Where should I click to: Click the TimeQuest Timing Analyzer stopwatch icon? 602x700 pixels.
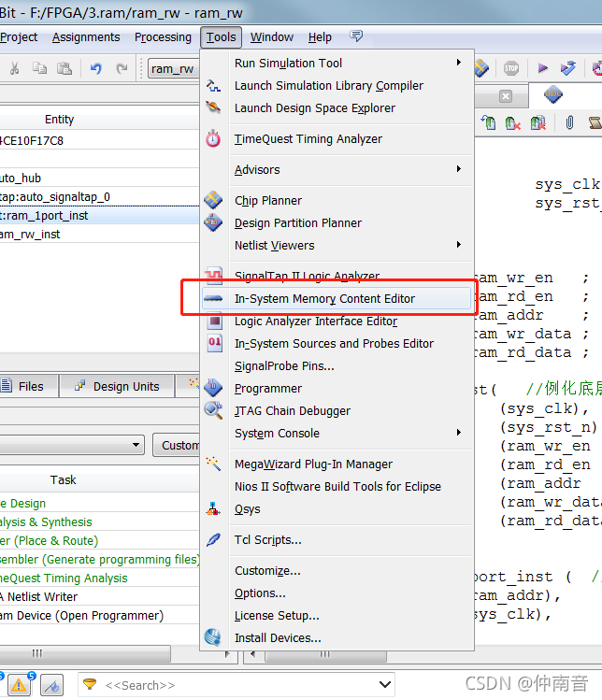tap(213, 139)
